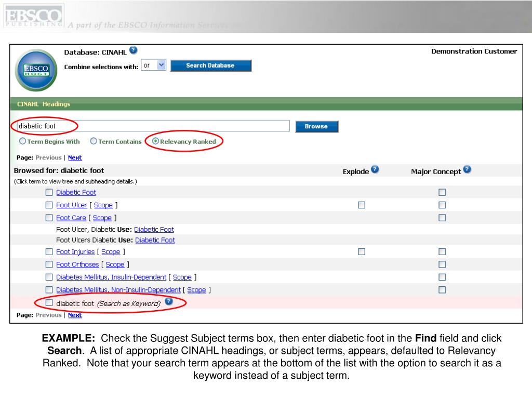Select the Term Contains radio button
This screenshot has height=399, width=532.
click(x=94, y=141)
